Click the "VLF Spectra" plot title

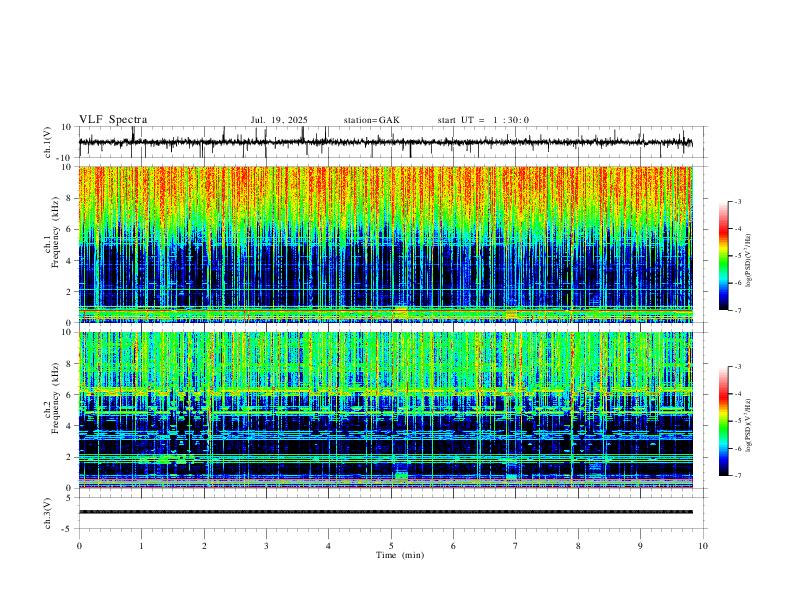click(x=113, y=120)
